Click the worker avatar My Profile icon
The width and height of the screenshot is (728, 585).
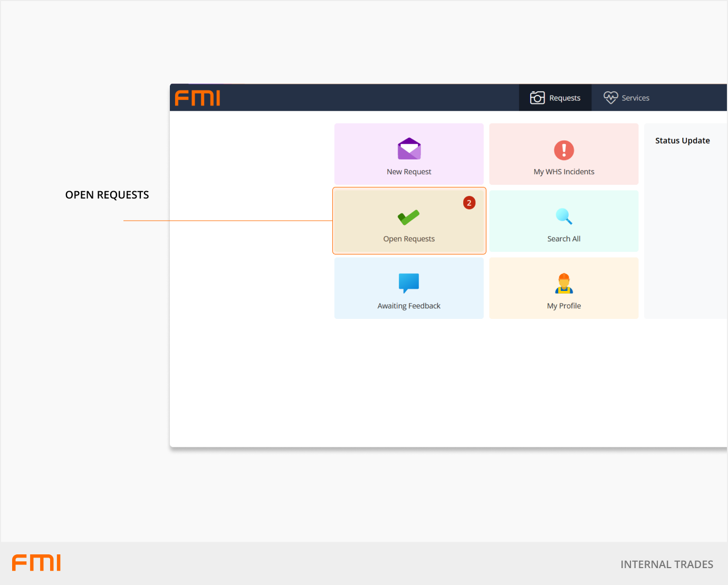coord(564,284)
